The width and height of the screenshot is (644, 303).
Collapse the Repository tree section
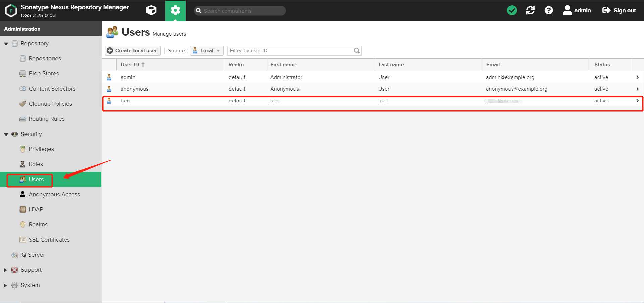[6, 44]
